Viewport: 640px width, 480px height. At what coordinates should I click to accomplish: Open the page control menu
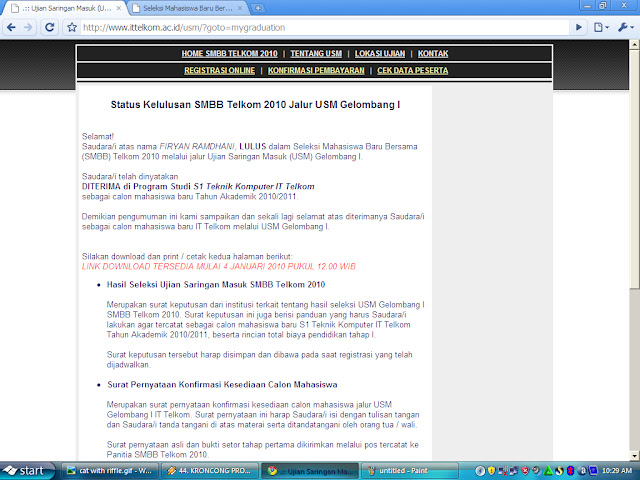pyautogui.click(x=601, y=27)
